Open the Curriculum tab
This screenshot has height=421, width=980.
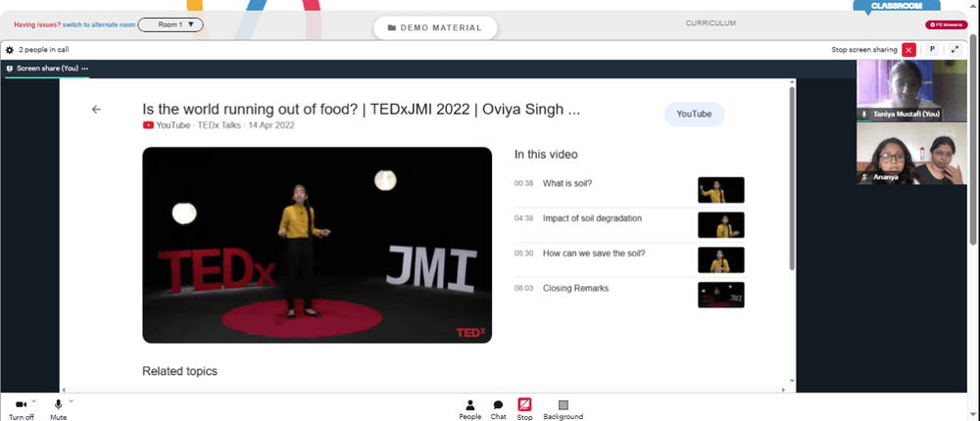[710, 23]
